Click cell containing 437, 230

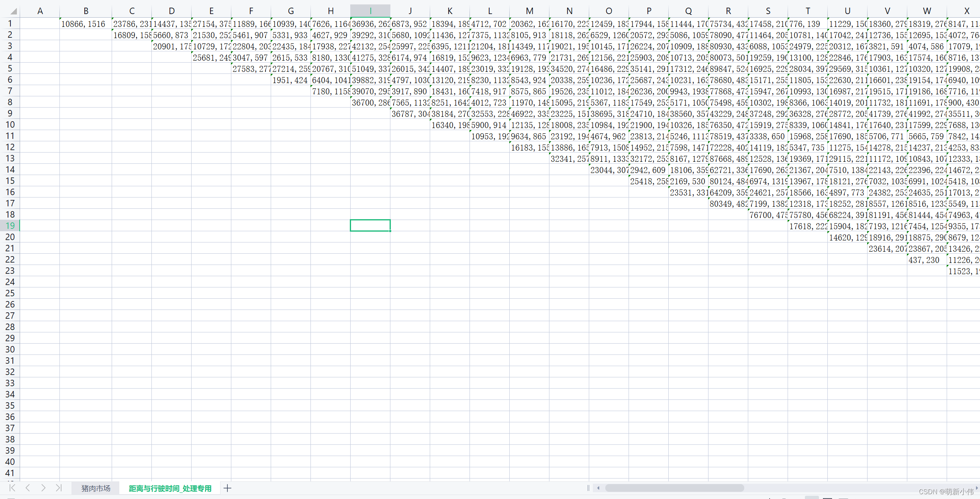pyautogui.click(x=927, y=260)
